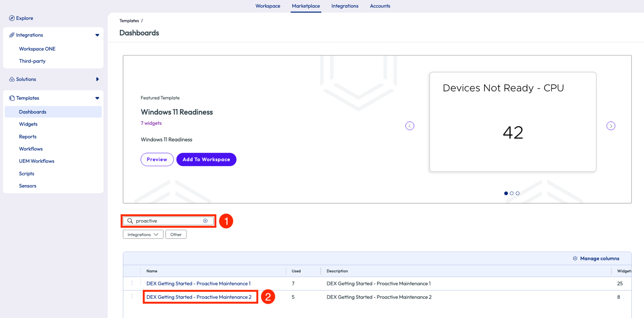Clear the proactive search with the x icon
The image size is (644, 318).
click(x=205, y=221)
